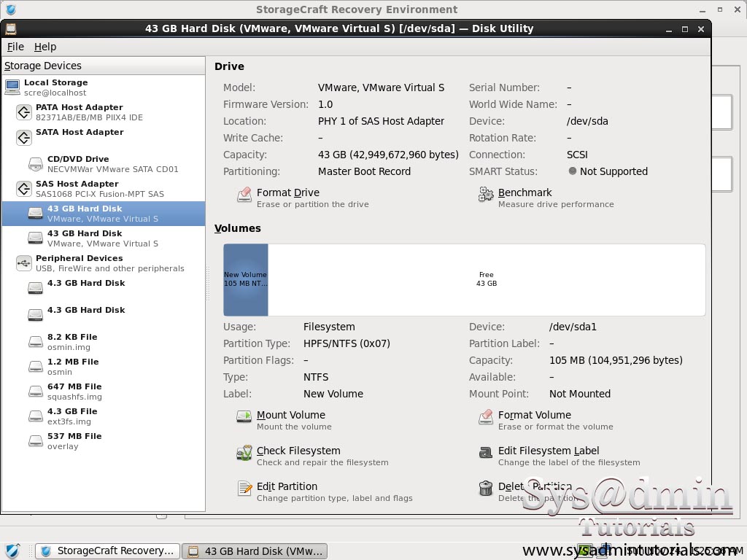
Task: Click the Master Boot Record partitioning value
Action: [x=364, y=171]
